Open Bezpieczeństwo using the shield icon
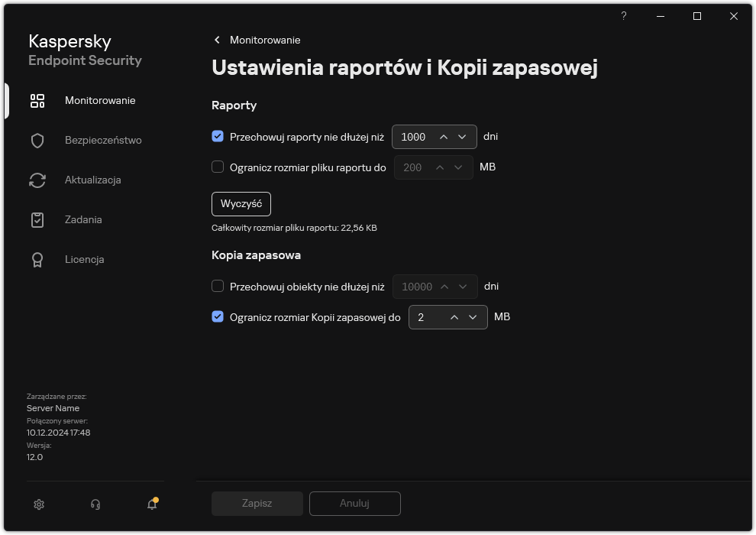756x535 pixels. tap(37, 140)
